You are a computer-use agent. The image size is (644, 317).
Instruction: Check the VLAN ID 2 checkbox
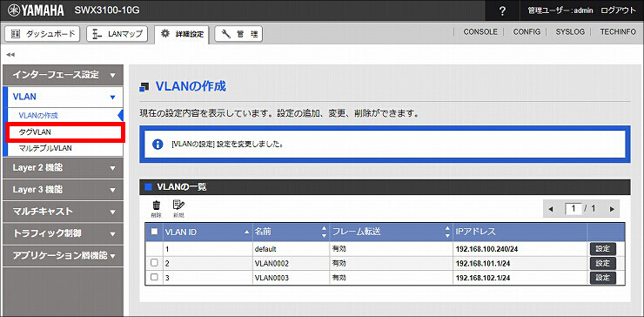coord(154,263)
